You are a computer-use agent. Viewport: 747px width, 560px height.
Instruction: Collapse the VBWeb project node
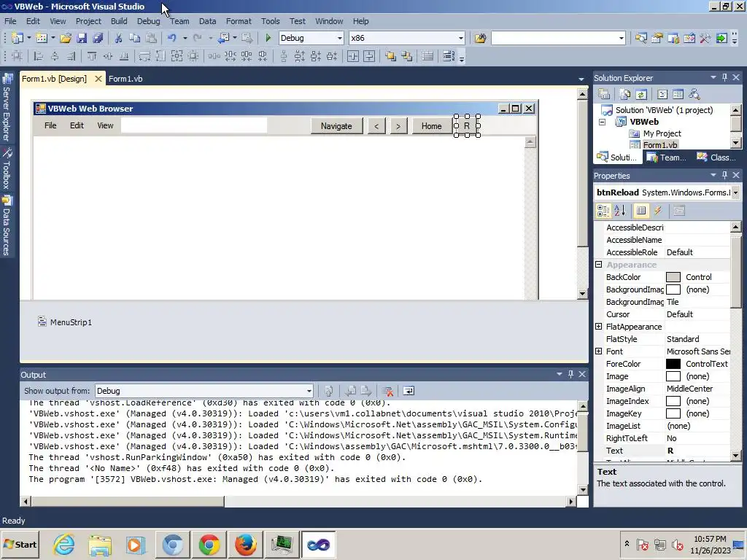click(x=602, y=122)
